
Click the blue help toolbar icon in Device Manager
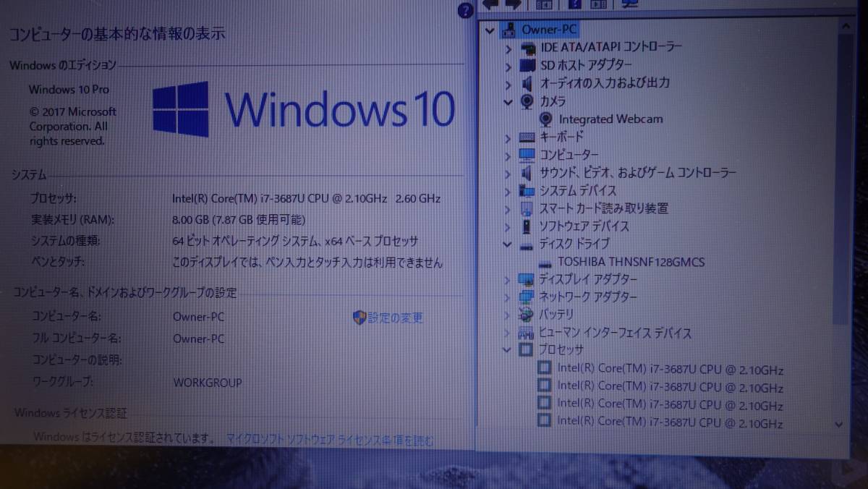click(575, 4)
